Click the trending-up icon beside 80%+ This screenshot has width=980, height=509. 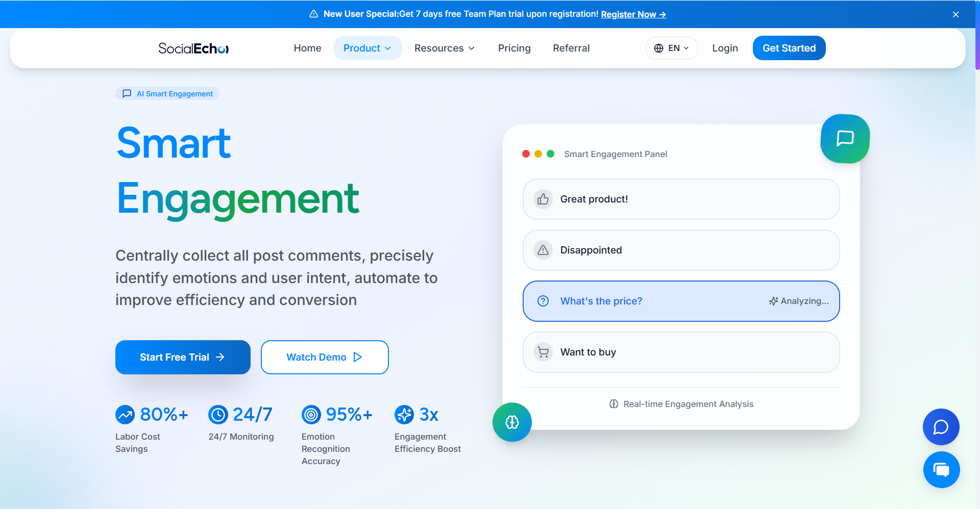(x=125, y=415)
